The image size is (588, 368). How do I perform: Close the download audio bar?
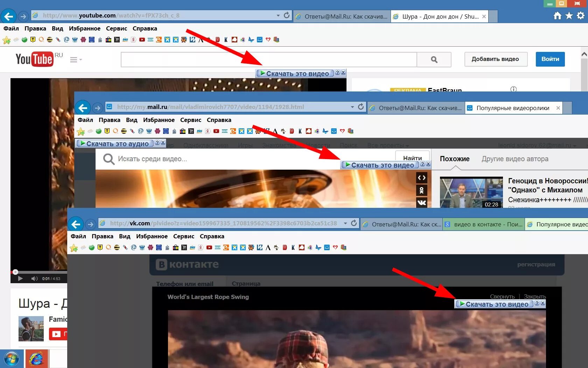coord(163,143)
